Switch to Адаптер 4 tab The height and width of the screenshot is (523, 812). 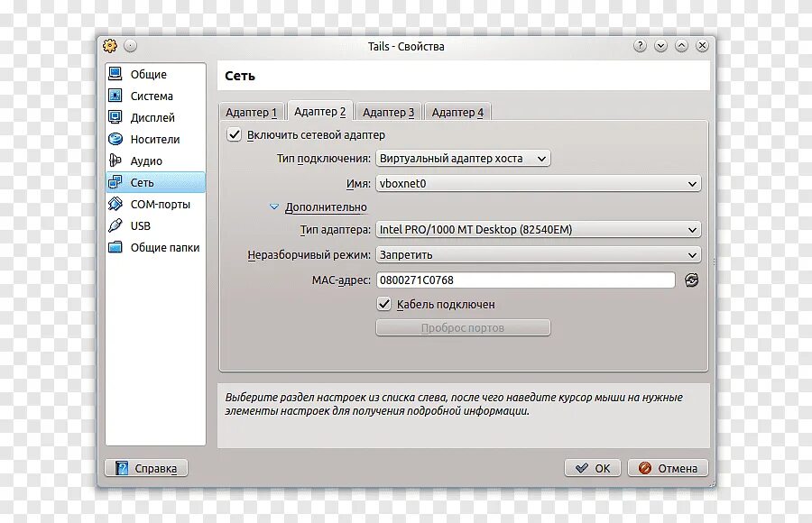coord(457,112)
